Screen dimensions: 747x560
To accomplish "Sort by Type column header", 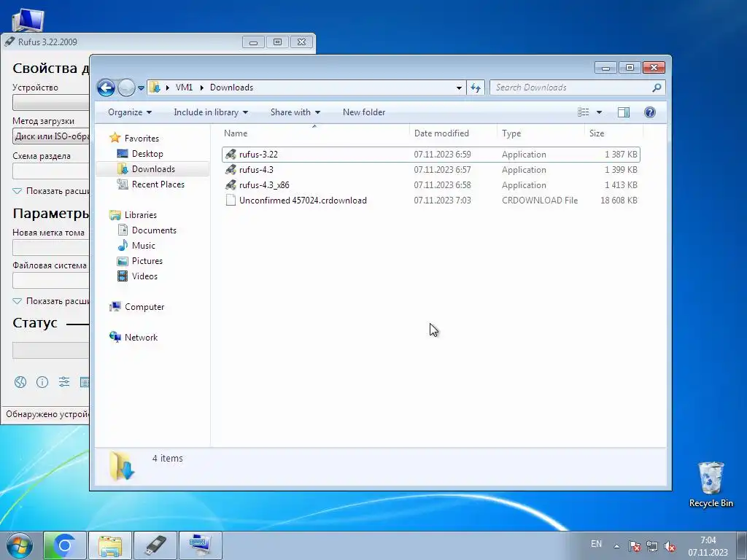I will click(x=541, y=133).
